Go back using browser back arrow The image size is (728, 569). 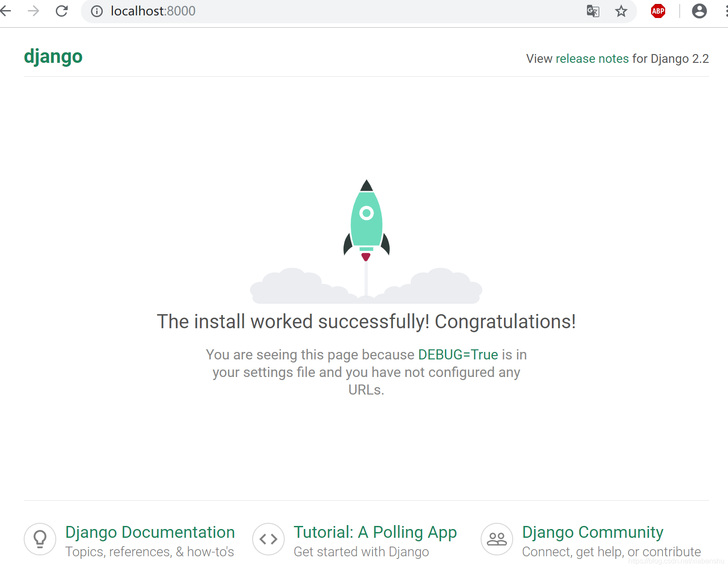click(5, 11)
